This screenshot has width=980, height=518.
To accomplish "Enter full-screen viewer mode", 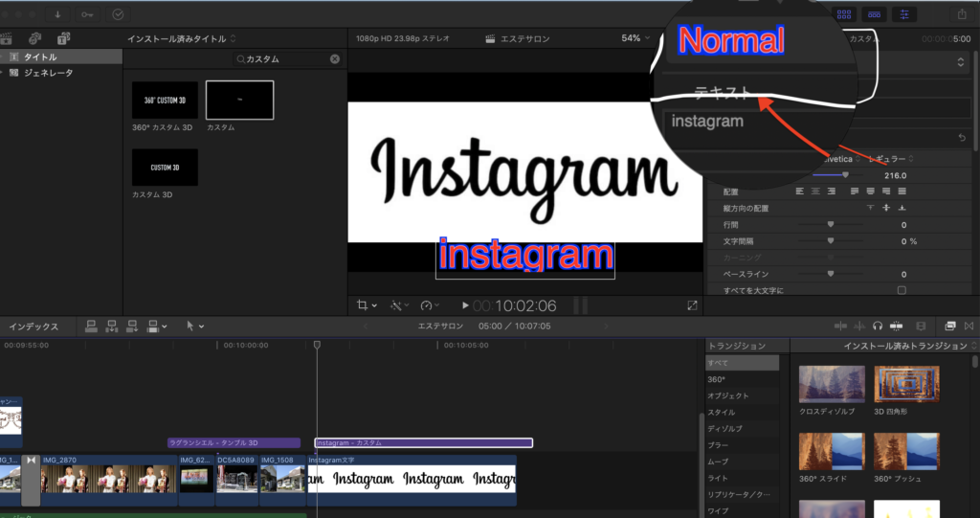I will pos(692,305).
